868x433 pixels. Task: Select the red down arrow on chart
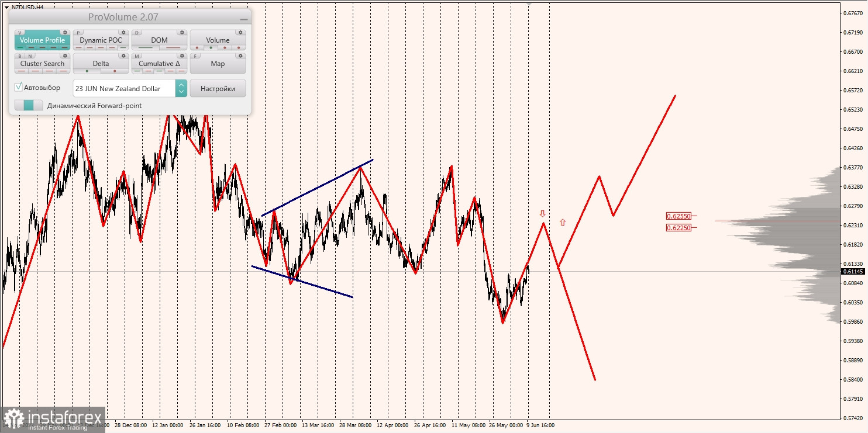tap(542, 214)
